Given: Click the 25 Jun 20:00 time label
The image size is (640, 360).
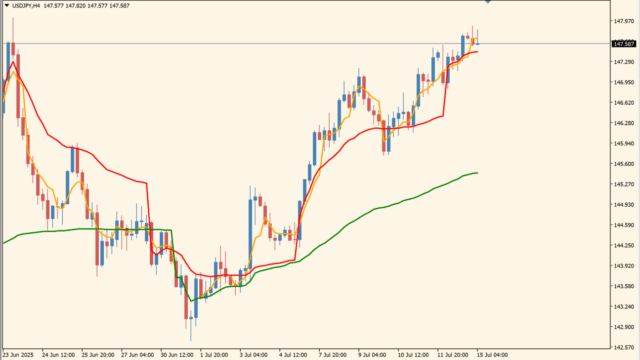Looking at the screenshot, I should (98, 355).
